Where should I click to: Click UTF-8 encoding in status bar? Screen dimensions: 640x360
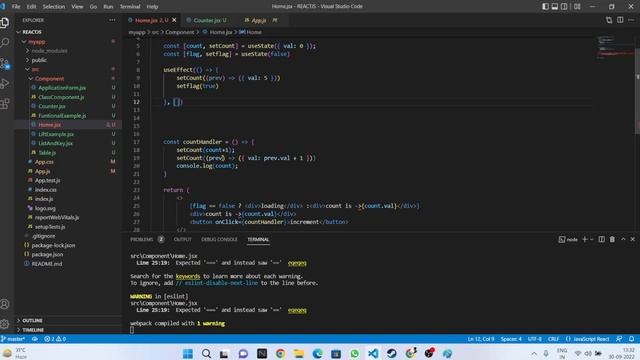click(x=535, y=339)
